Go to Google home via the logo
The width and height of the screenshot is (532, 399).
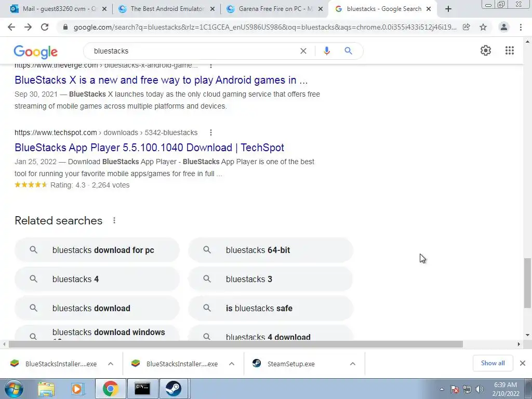click(36, 51)
